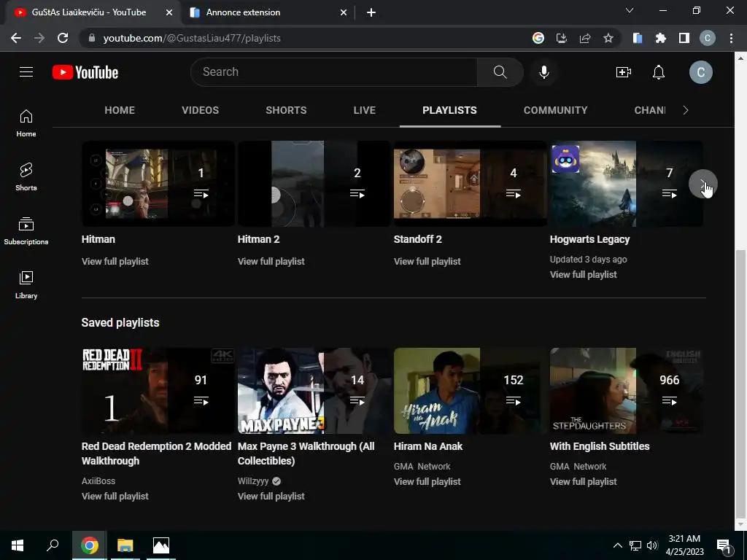Reload the page

pos(63,38)
